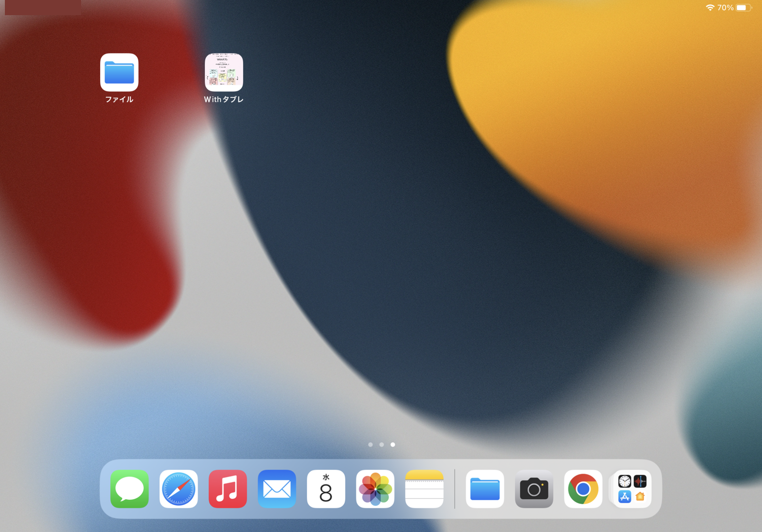Launch Safari from the dock
The width and height of the screenshot is (762, 532).
tap(179, 489)
